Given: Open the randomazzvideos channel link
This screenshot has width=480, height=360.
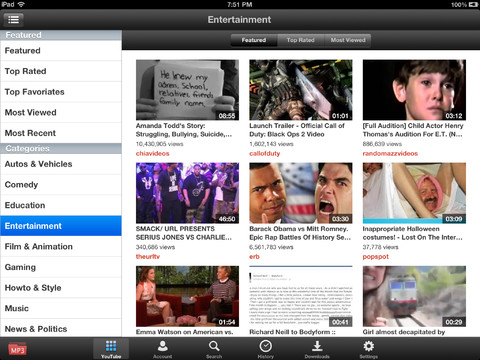Looking at the screenshot, I should (390, 153).
